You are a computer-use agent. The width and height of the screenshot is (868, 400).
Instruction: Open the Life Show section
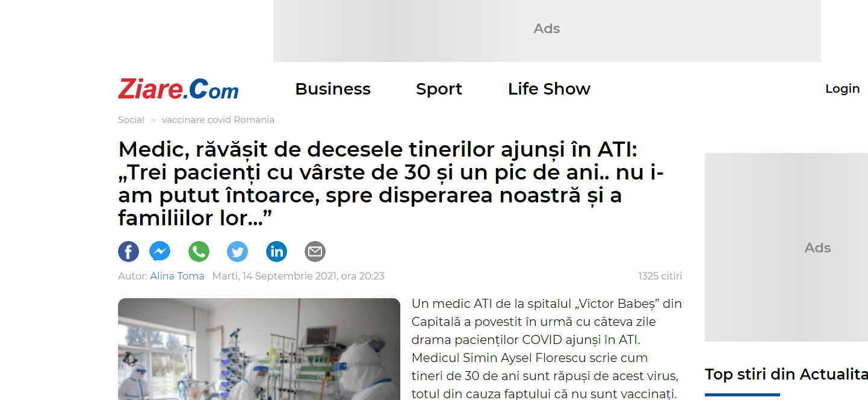(549, 89)
